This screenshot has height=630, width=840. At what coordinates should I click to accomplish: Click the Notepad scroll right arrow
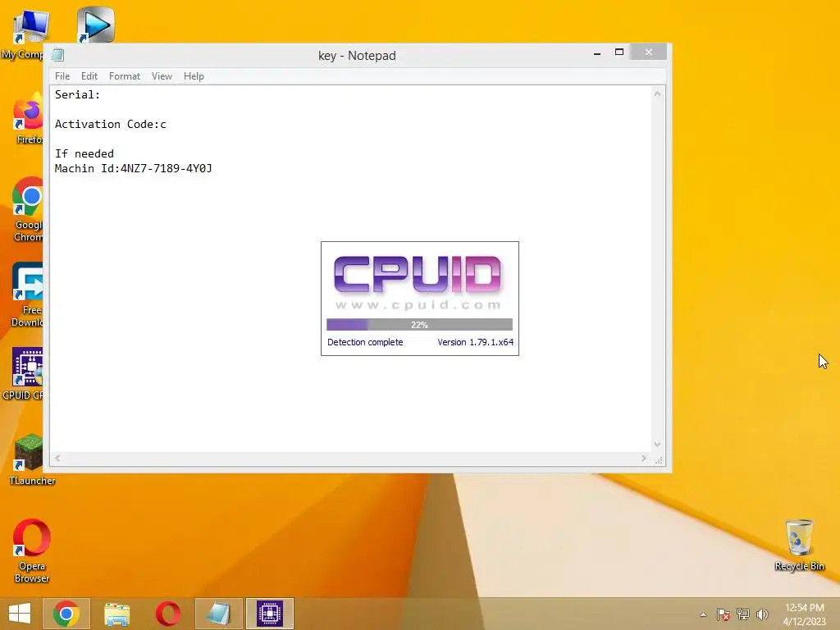643,458
